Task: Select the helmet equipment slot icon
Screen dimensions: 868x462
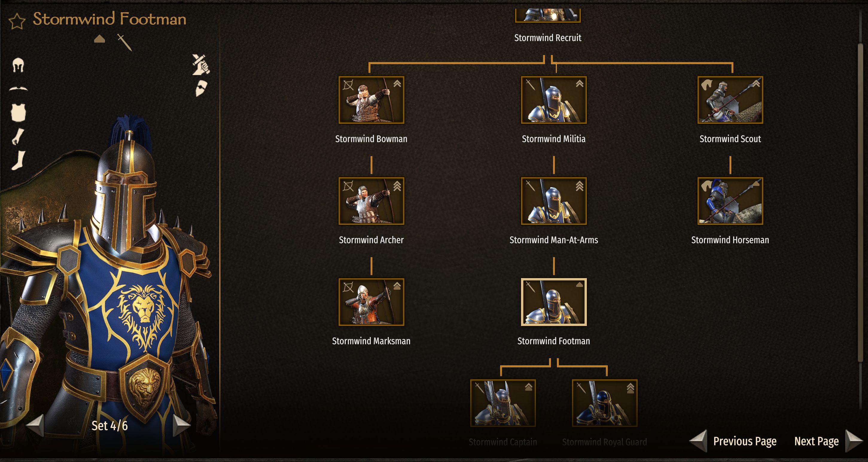Action: coord(18,65)
